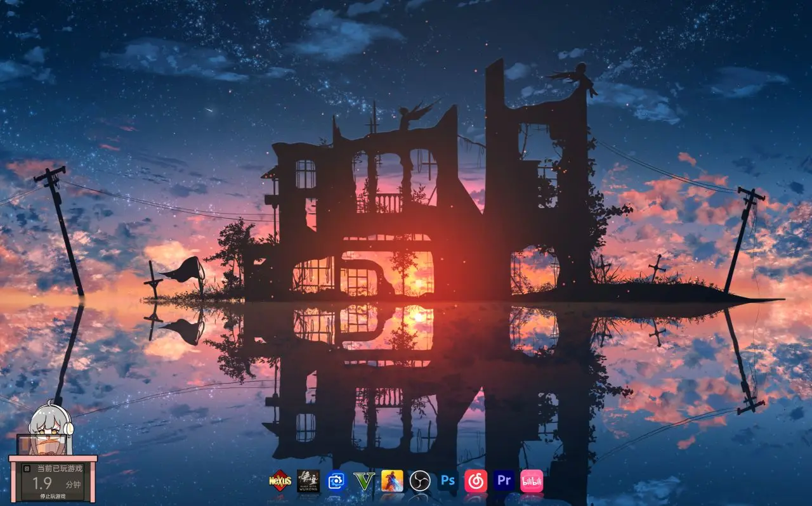Viewport: 812px width, 506px height.
Task: Launch the Battlefield game icon
Action: pyautogui.click(x=392, y=481)
